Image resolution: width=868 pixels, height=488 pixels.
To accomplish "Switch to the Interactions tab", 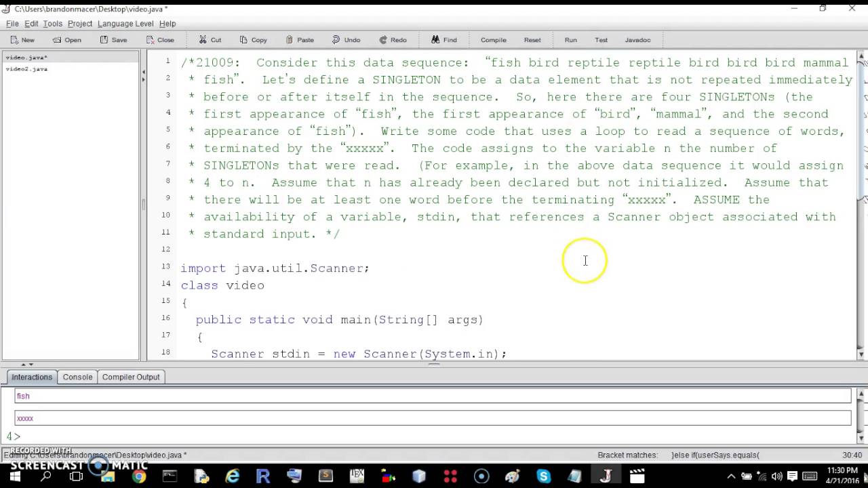I will [32, 377].
